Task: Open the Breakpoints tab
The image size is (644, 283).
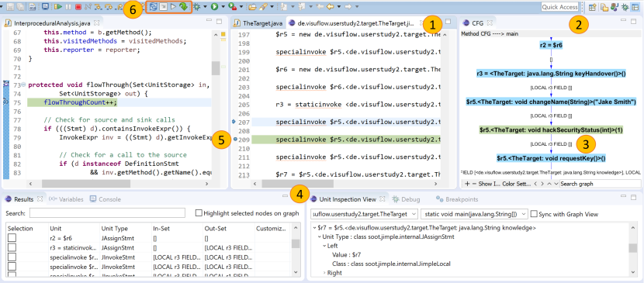Action: (457, 199)
